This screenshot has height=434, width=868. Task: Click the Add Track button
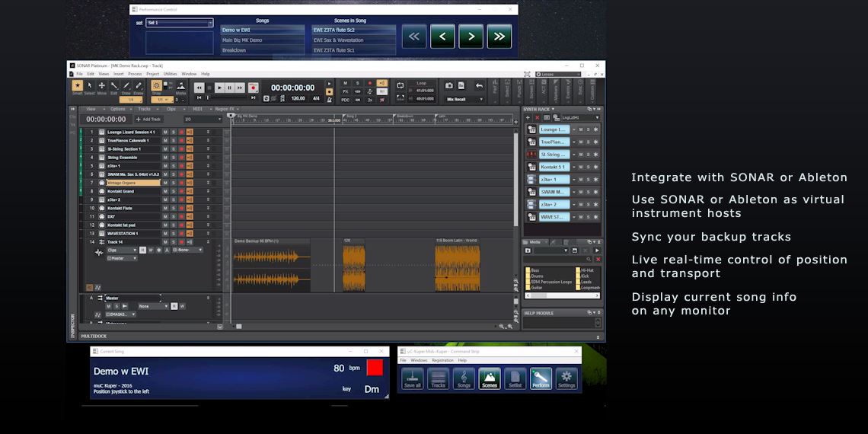(148, 119)
